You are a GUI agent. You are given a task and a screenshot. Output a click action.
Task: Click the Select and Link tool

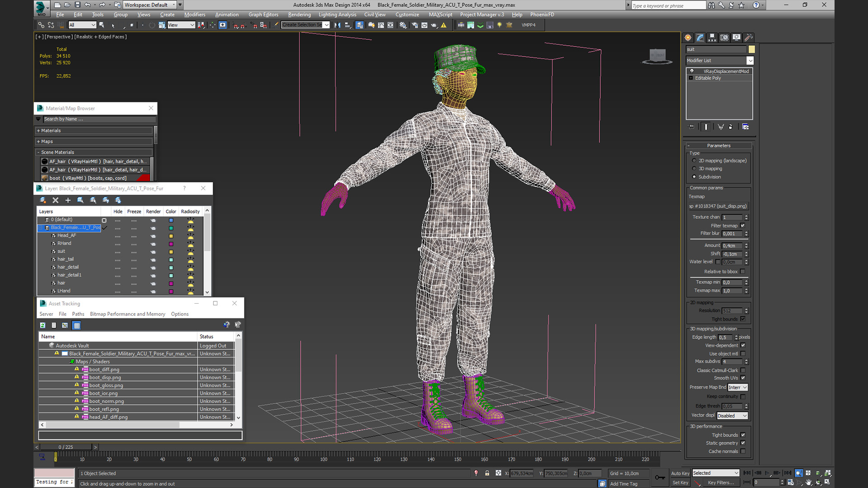[41, 25]
